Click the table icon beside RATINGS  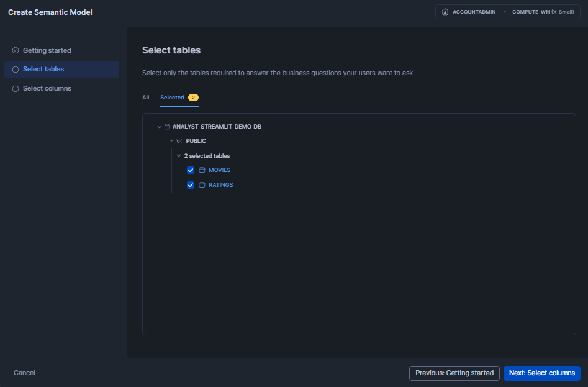201,184
